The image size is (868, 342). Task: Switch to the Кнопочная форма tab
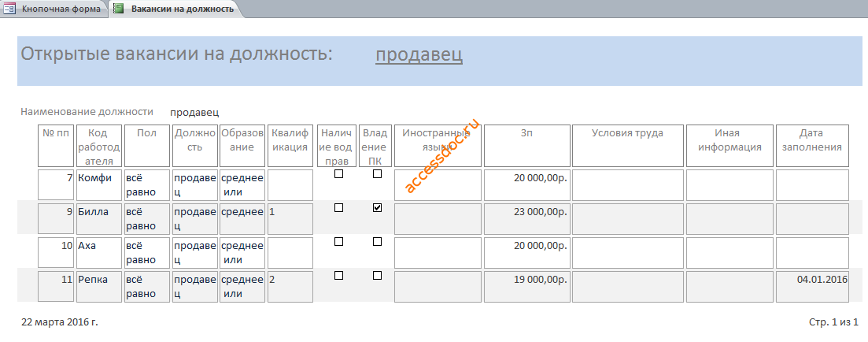tap(54, 9)
